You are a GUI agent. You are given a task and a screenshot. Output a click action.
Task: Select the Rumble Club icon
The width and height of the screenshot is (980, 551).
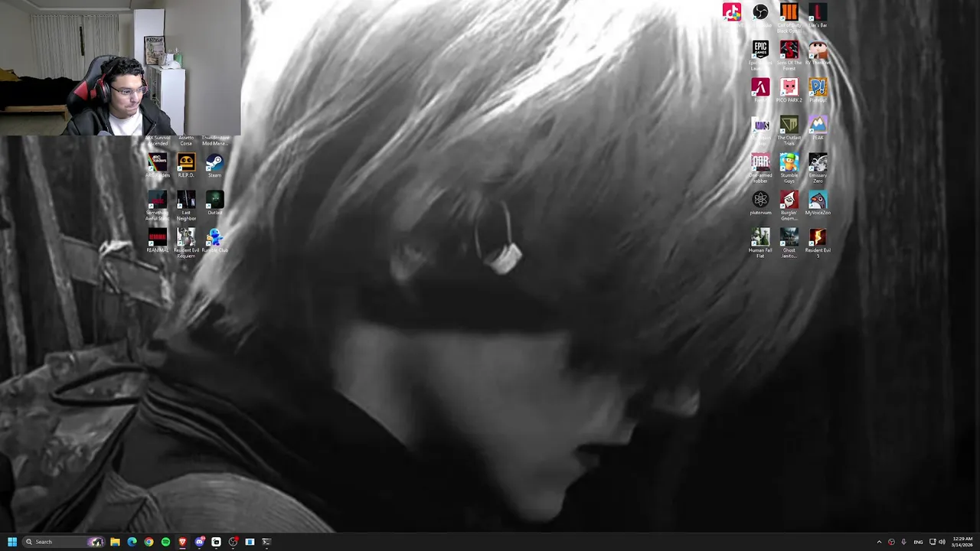point(214,240)
